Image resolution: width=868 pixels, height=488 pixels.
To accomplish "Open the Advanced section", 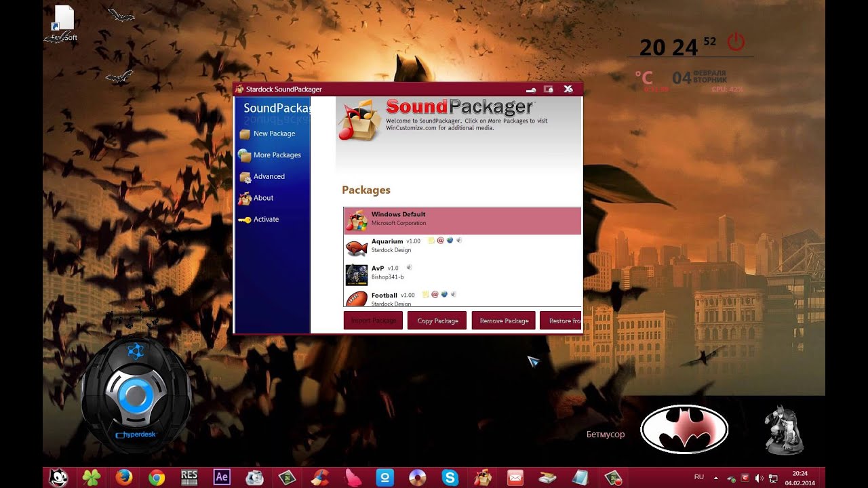I will point(269,176).
